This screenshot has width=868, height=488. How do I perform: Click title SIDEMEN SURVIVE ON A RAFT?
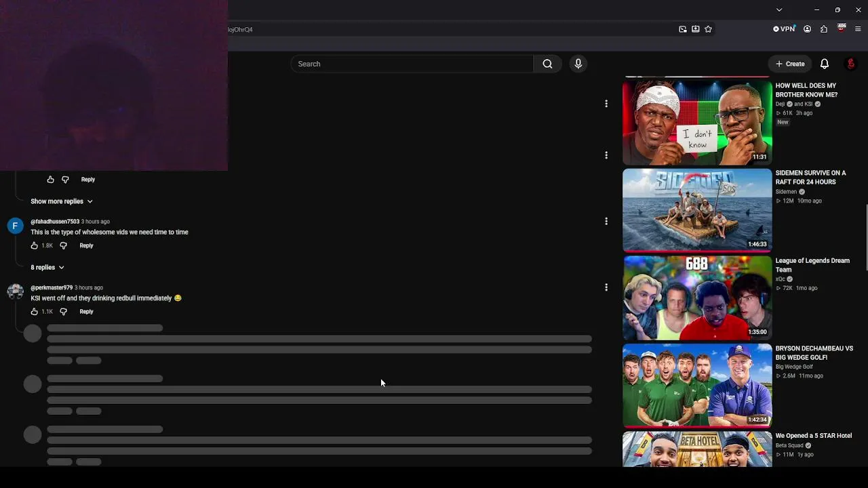tap(810, 178)
